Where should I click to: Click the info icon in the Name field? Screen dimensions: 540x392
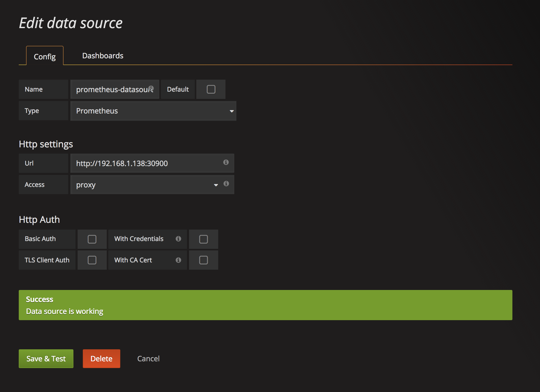point(151,88)
